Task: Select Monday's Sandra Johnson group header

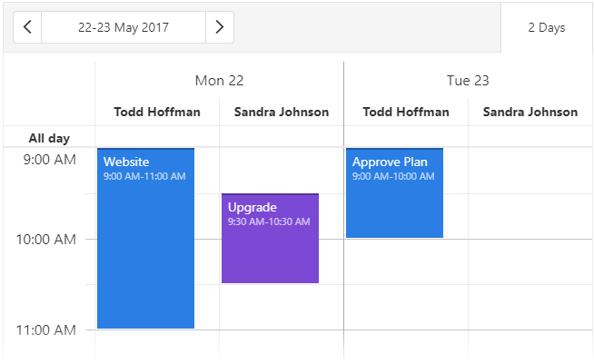Action: tap(282, 113)
